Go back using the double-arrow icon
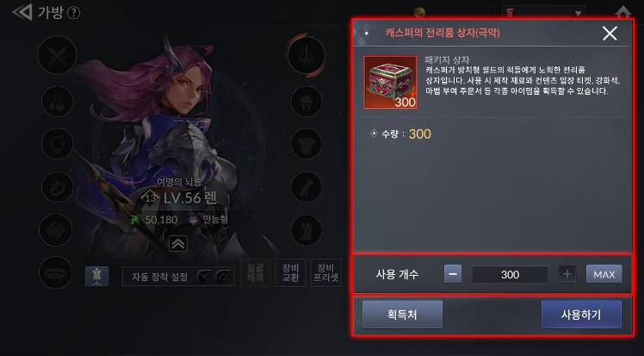Viewport: 644px width, 356px height. 22,12
